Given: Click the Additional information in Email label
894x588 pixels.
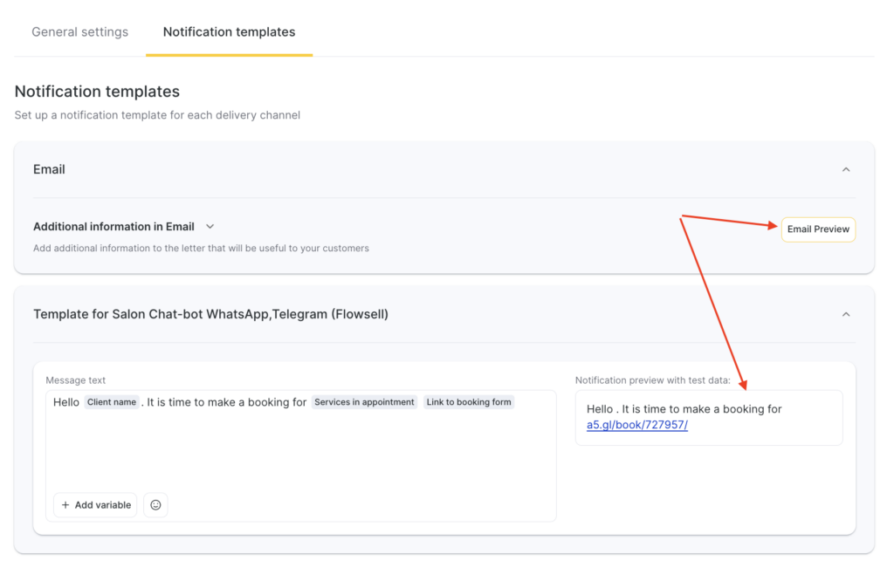Looking at the screenshot, I should click(113, 227).
